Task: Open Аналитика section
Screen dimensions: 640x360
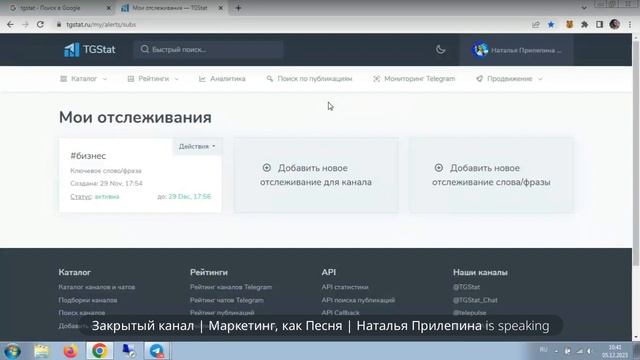Action: pos(222,79)
